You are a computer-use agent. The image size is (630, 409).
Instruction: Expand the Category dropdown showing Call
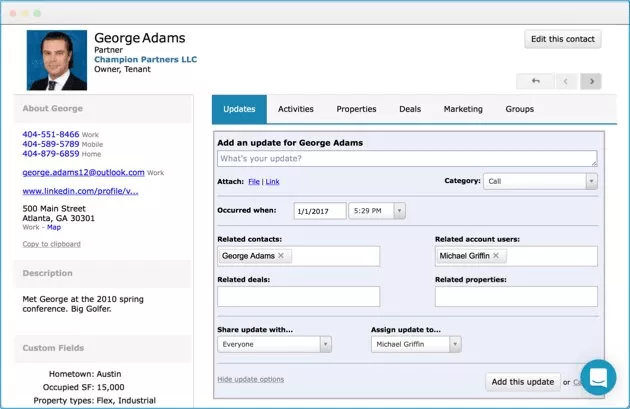540,181
